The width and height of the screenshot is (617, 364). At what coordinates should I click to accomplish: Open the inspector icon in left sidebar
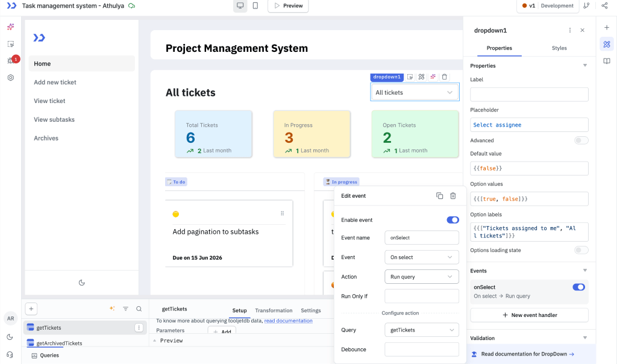[11, 44]
